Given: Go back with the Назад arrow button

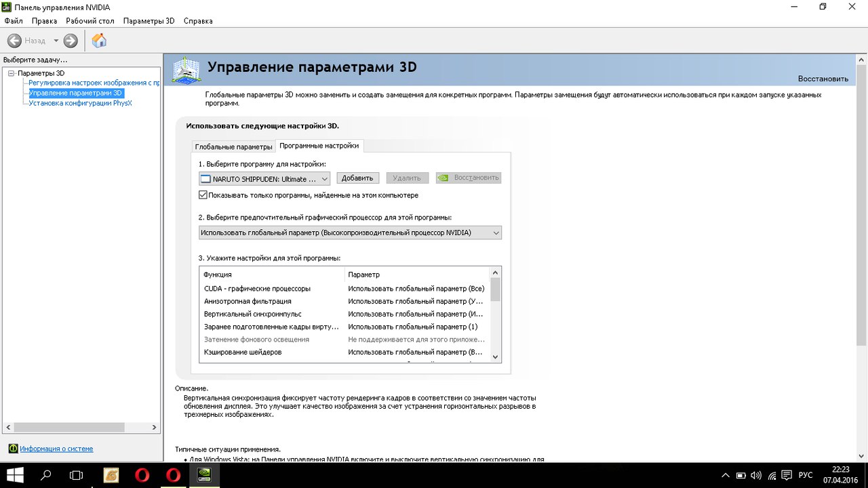Looking at the screenshot, I should [x=14, y=41].
